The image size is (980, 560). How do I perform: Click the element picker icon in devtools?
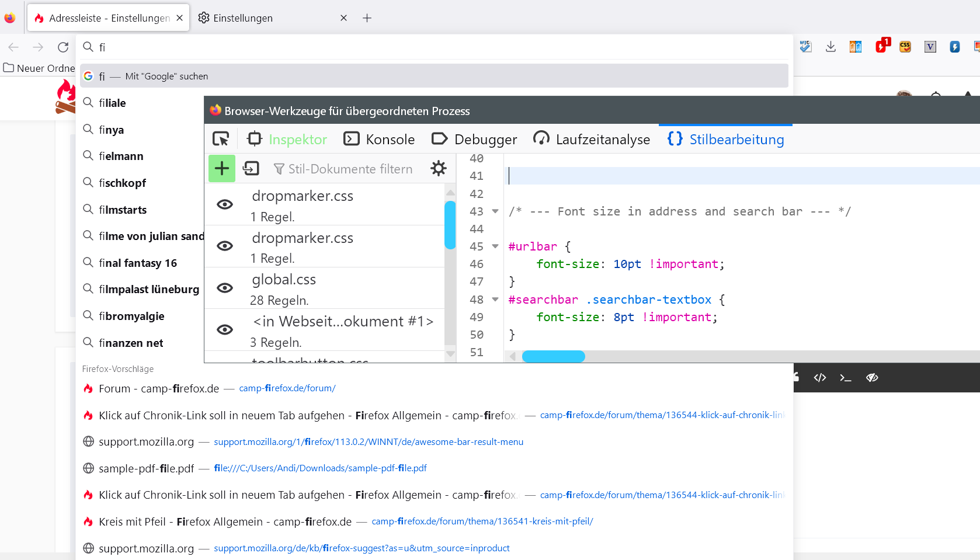[221, 139]
